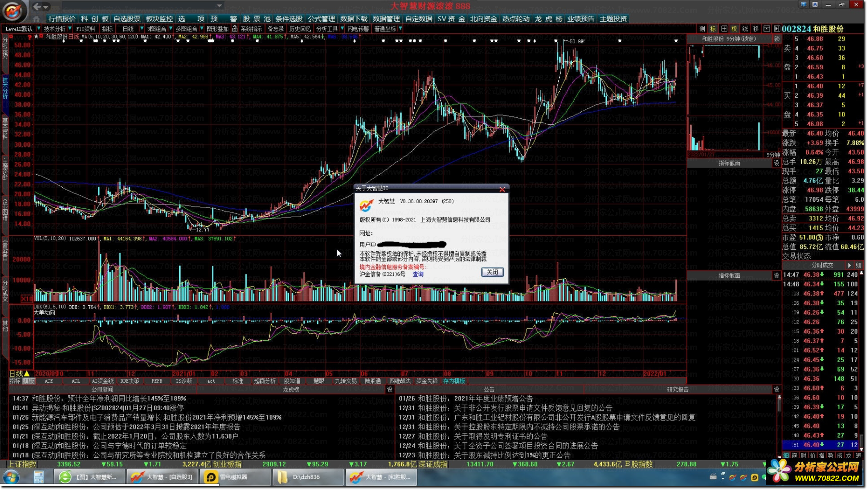The width and height of the screenshot is (868, 490).
Task: Click the 备忘录 toolbar button
Action: pyautogui.click(x=276, y=29)
